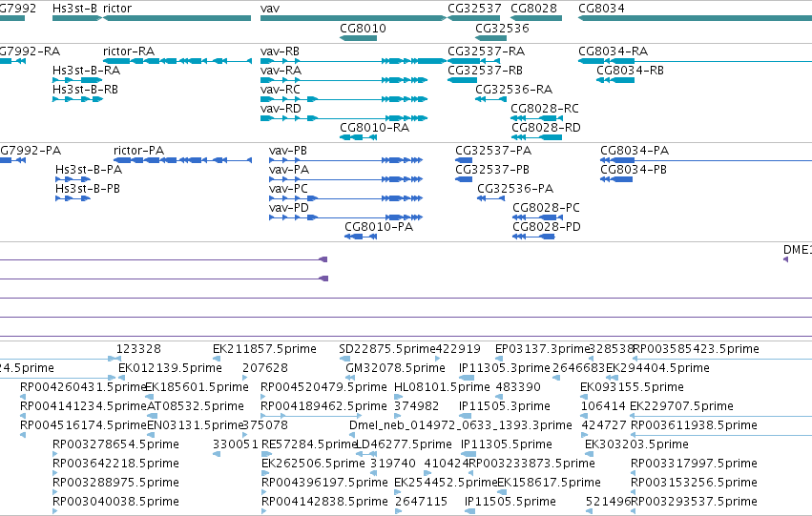Select the Hs3st-B gene label

click(74, 9)
